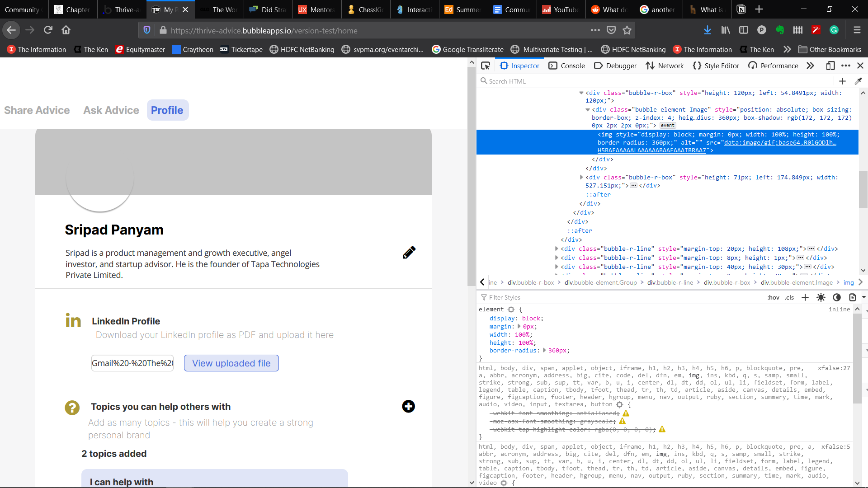Viewport: 868px width, 488px height.
Task: Click add new rule plus icon in styles
Action: pyautogui.click(x=805, y=297)
